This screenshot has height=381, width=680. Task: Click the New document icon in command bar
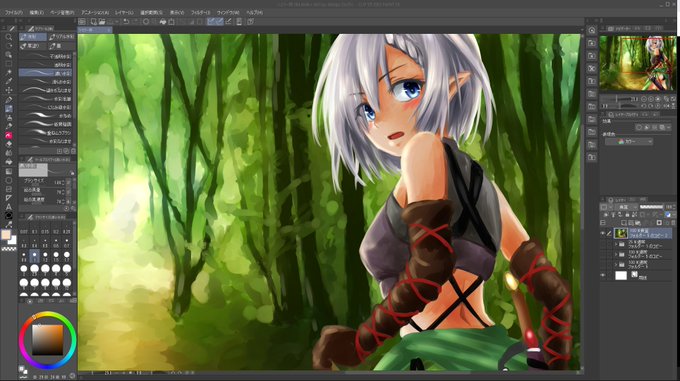[93, 21]
